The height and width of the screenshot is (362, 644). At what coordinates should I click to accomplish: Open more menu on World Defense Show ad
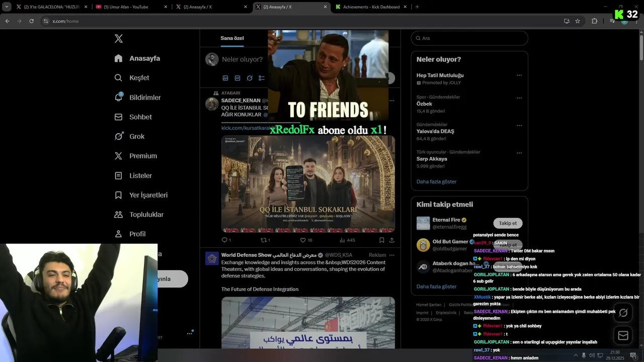(x=392, y=255)
